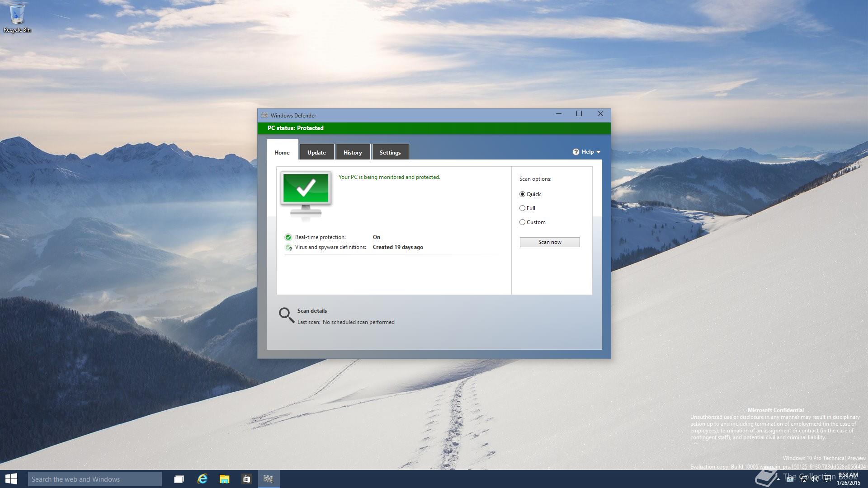868x488 pixels.
Task: Show hidden tray icons arrow
Action: tap(778, 479)
